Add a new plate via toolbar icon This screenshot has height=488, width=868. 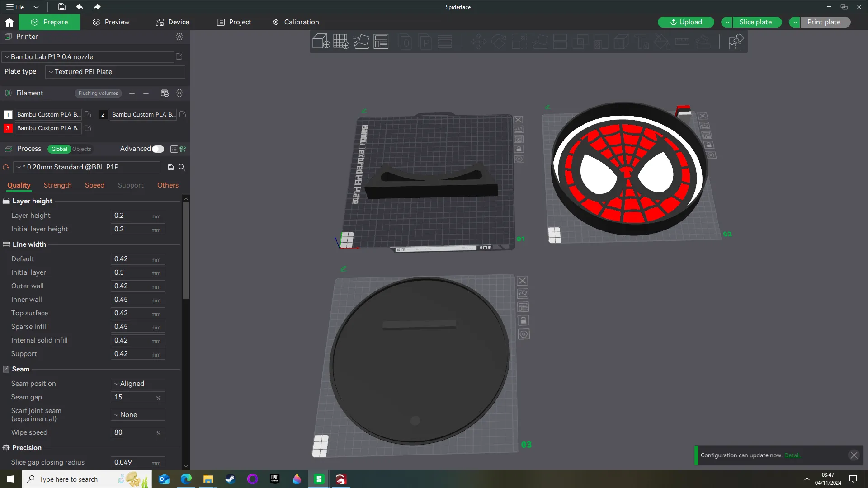341,42
